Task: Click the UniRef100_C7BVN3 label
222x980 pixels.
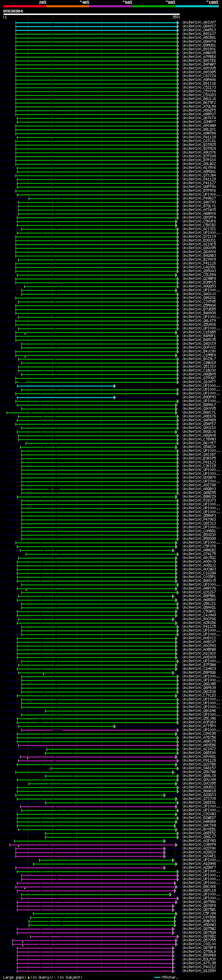Action: [x=199, y=439]
